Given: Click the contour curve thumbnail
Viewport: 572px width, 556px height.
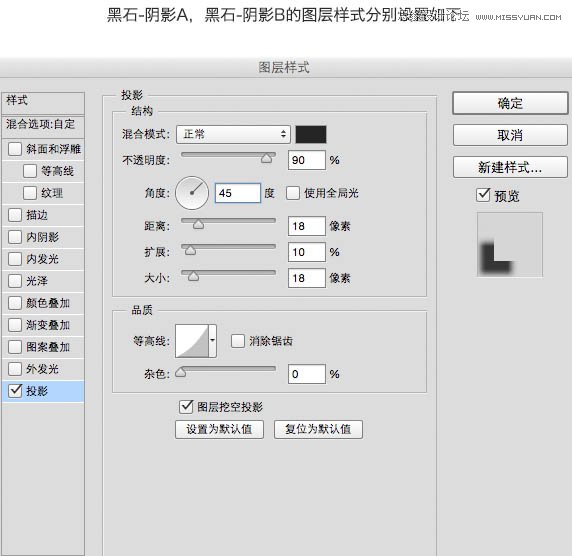Looking at the screenshot, I should [x=192, y=341].
